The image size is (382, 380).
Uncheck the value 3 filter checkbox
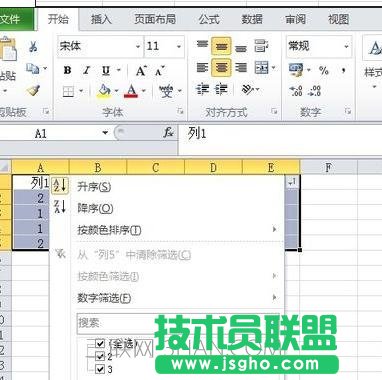click(100, 369)
